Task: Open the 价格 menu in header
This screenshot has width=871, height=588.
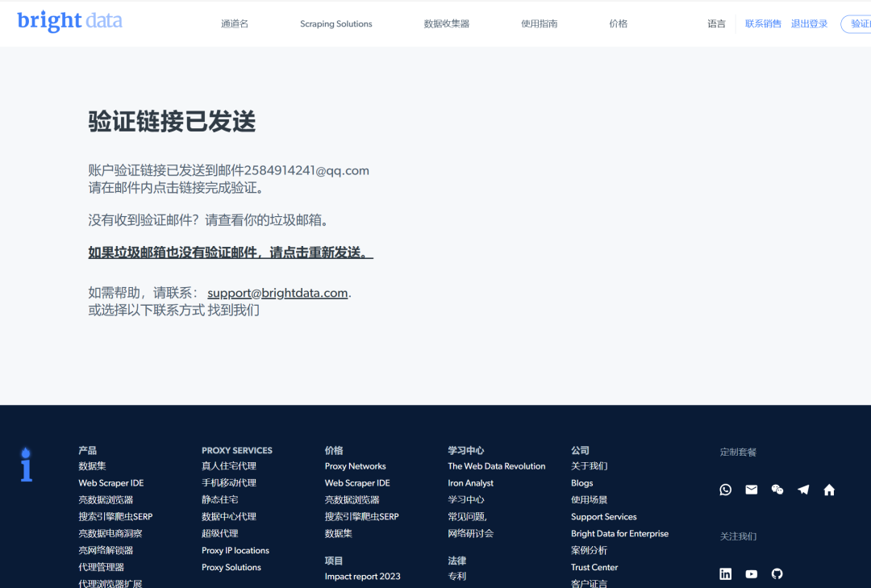Action: click(x=619, y=24)
